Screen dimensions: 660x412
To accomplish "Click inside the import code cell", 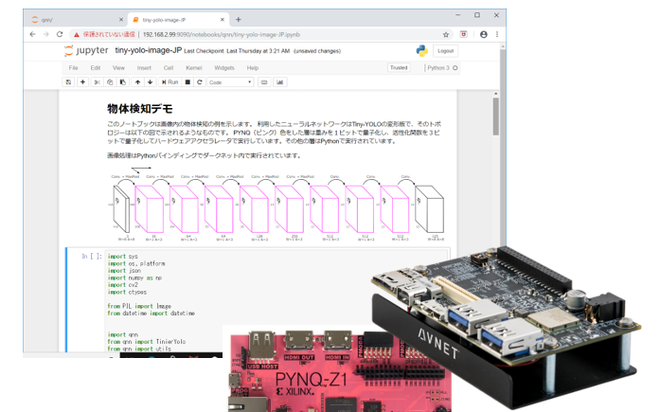I will click(x=277, y=301).
